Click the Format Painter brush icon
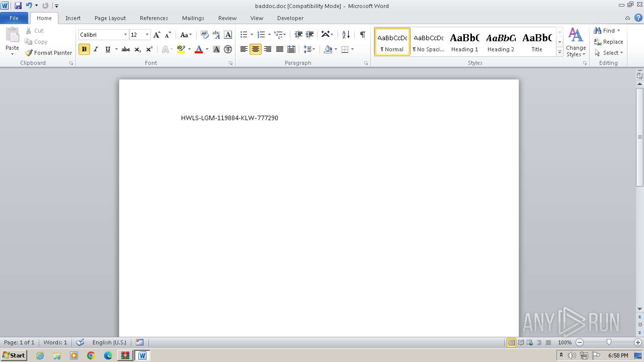 pyautogui.click(x=29, y=53)
